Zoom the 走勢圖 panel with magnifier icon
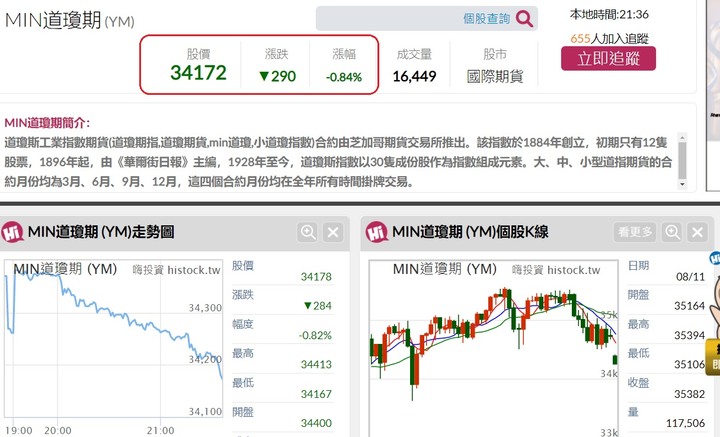Viewport: 720px width, 437px height. click(307, 232)
